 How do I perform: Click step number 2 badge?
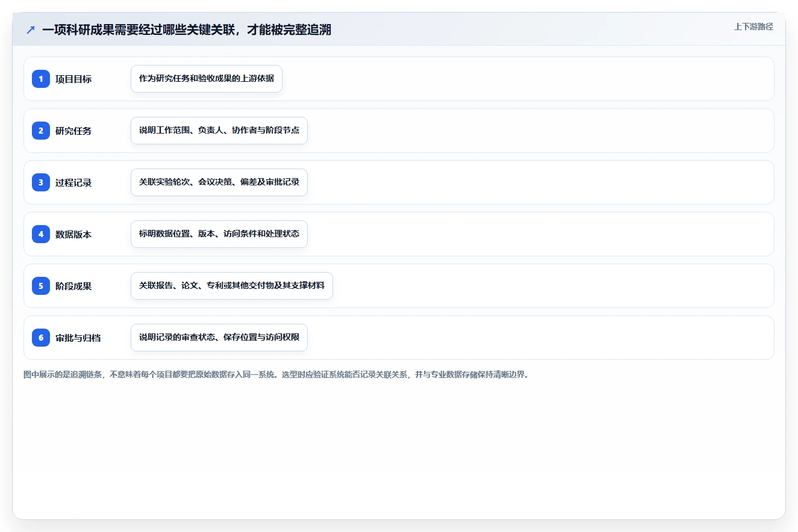41,131
